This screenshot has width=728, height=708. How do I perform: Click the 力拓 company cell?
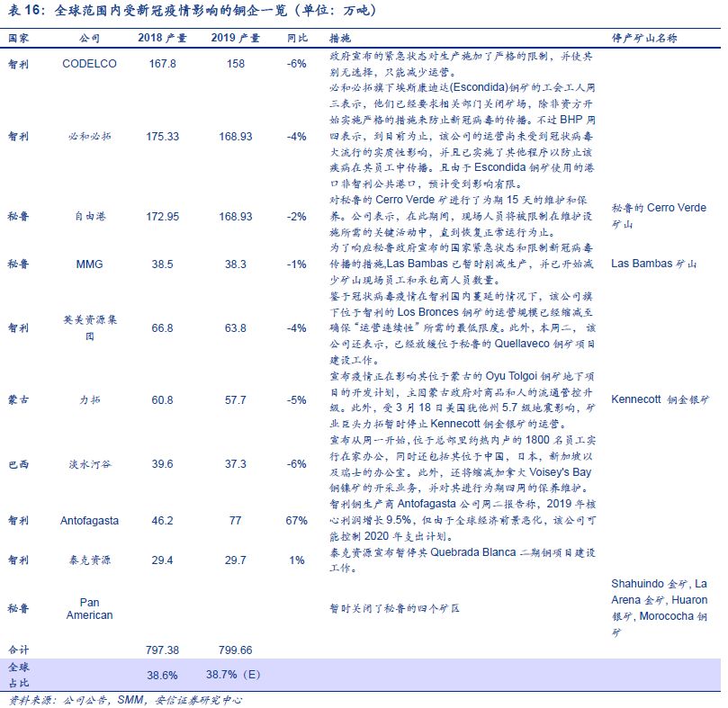pyautogui.click(x=89, y=399)
